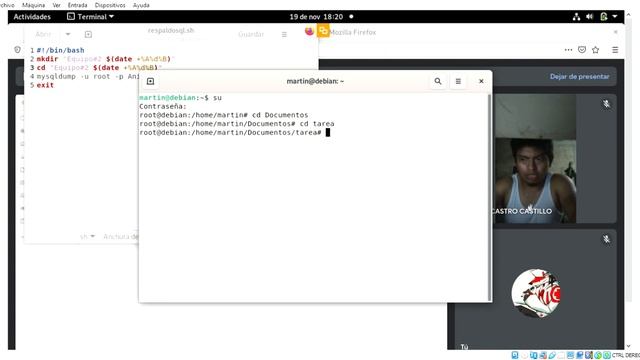
Task: Expand the system menu arrow in top bar
Action: 615,17
